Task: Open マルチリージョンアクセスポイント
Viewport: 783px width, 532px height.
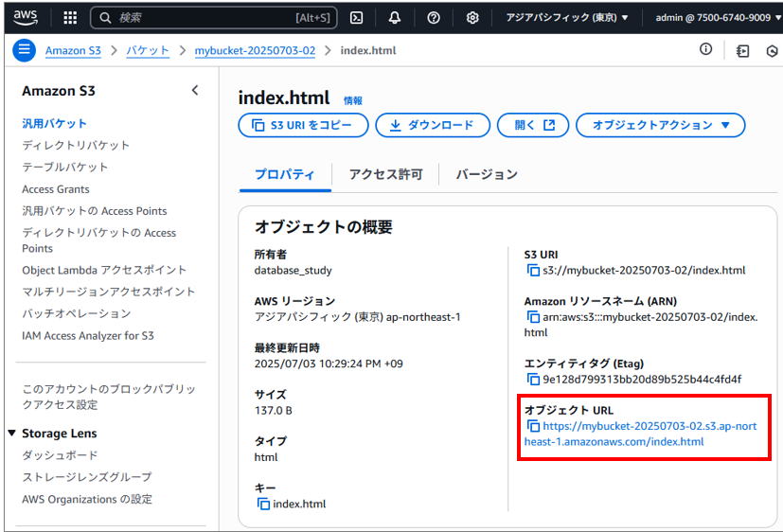Action: tap(108, 292)
